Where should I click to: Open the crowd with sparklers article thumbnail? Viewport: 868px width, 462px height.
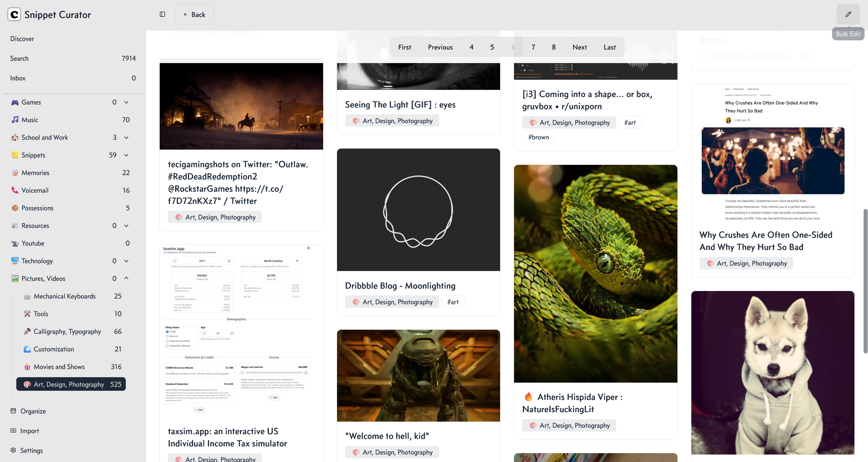[x=773, y=160]
